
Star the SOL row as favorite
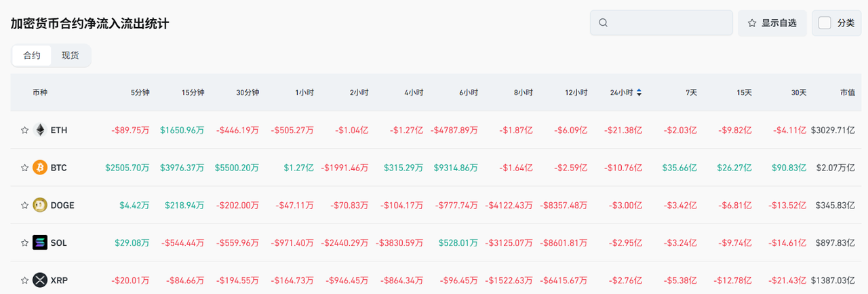[x=24, y=242]
